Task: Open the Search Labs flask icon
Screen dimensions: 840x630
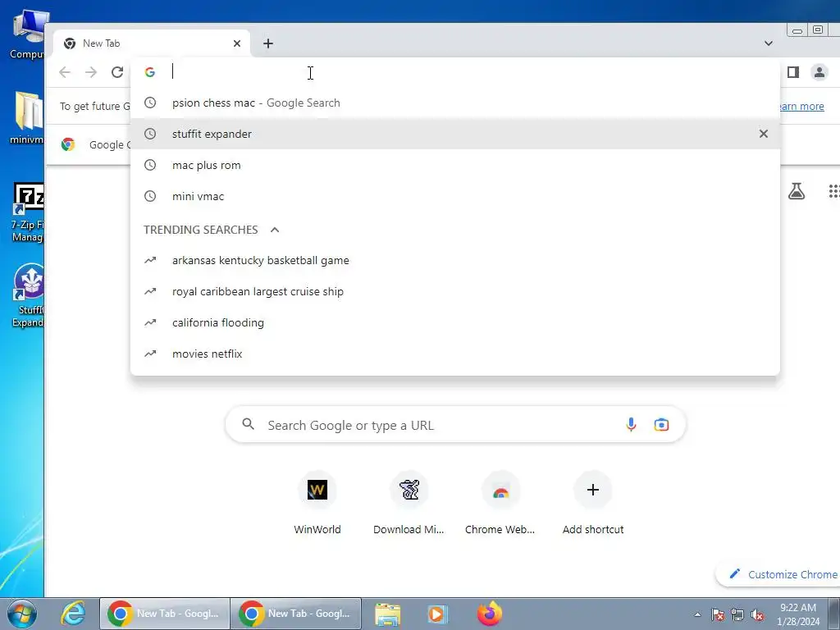Action: coord(796,190)
